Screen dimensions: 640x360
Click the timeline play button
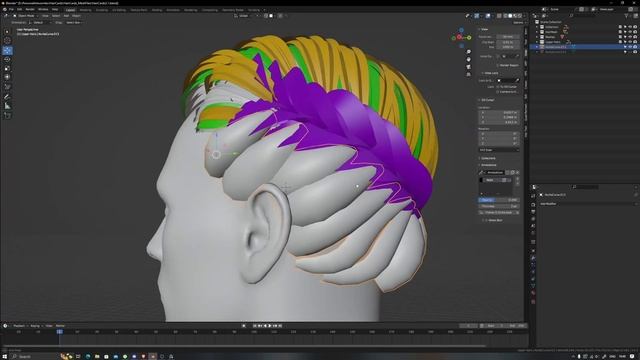(270, 326)
